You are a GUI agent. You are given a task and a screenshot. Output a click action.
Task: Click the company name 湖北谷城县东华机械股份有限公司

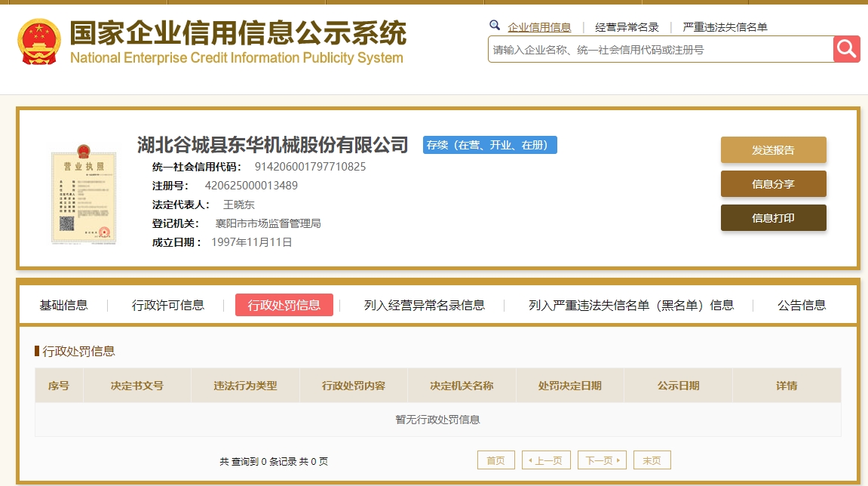pyautogui.click(x=272, y=145)
